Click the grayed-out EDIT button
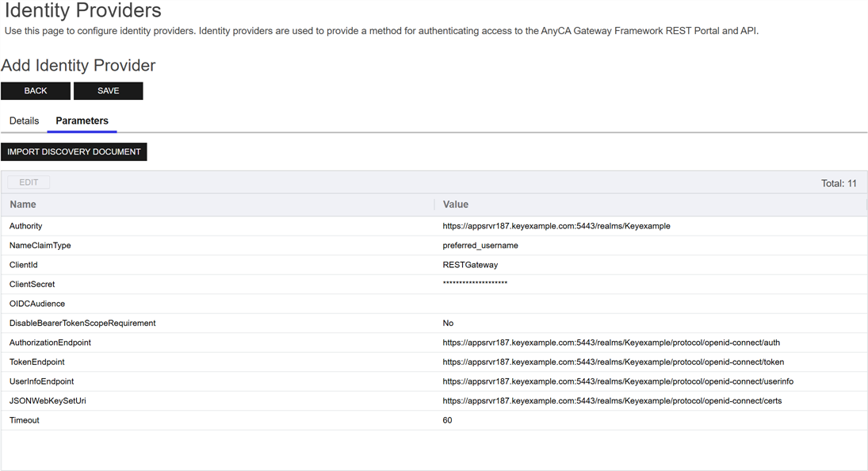 point(29,182)
